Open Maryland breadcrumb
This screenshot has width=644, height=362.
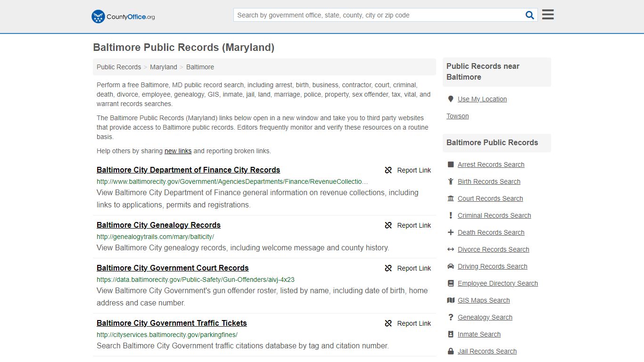[164, 67]
